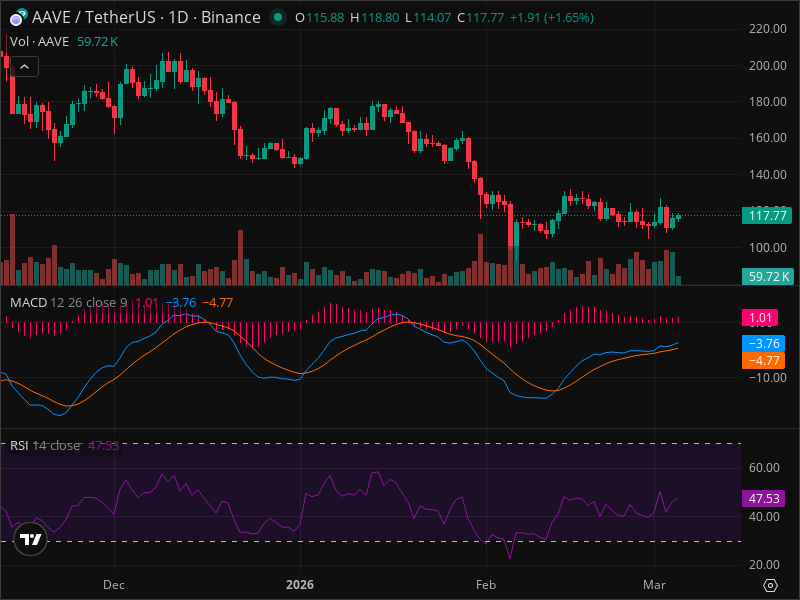Image resolution: width=800 pixels, height=600 pixels.
Task: Click the 160.00 price scale label
Action: pos(767,138)
